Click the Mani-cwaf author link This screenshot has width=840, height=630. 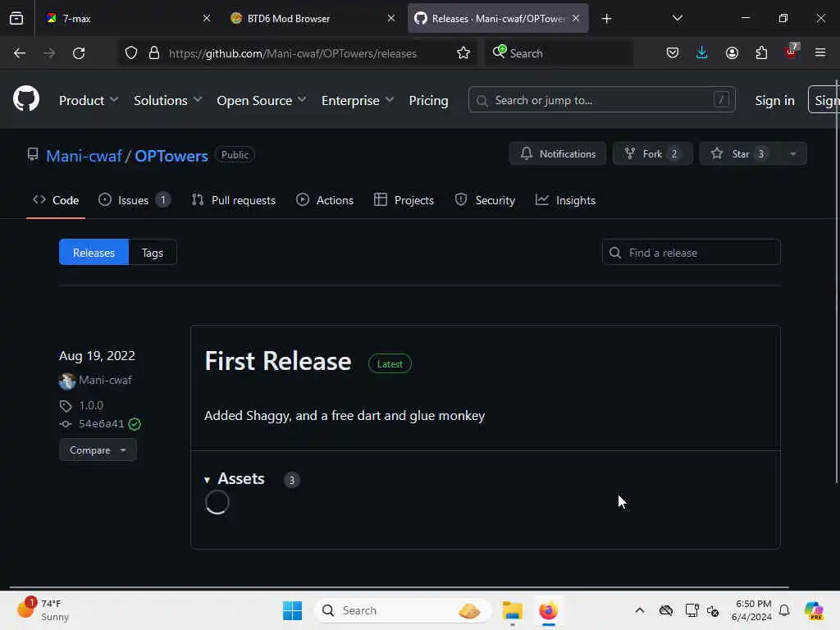(x=105, y=380)
